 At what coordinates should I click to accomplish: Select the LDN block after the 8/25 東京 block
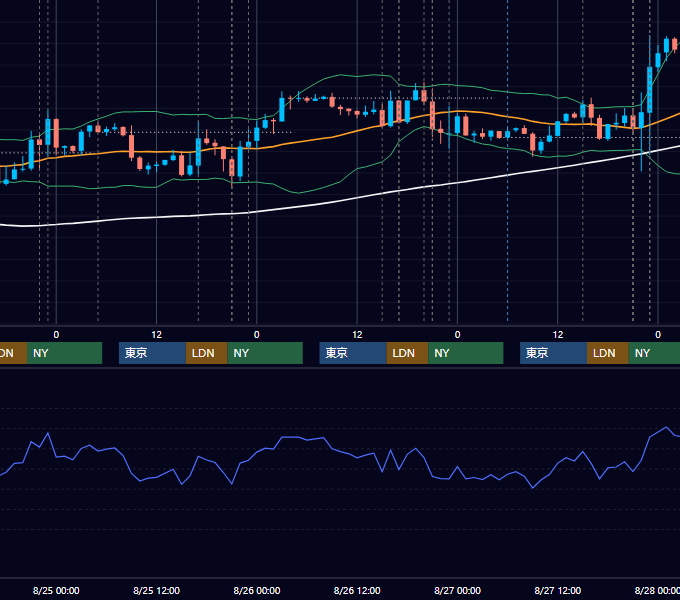point(206,353)
